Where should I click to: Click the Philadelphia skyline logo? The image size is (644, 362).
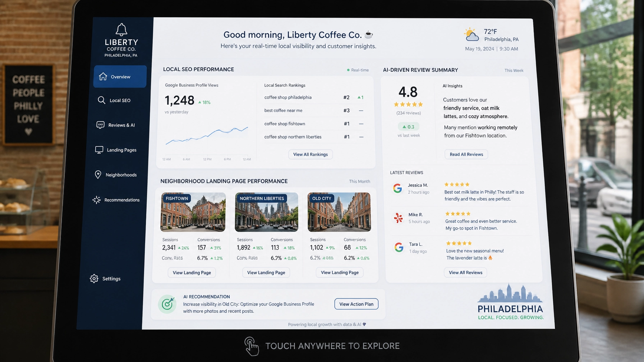[x=510, y=302]
